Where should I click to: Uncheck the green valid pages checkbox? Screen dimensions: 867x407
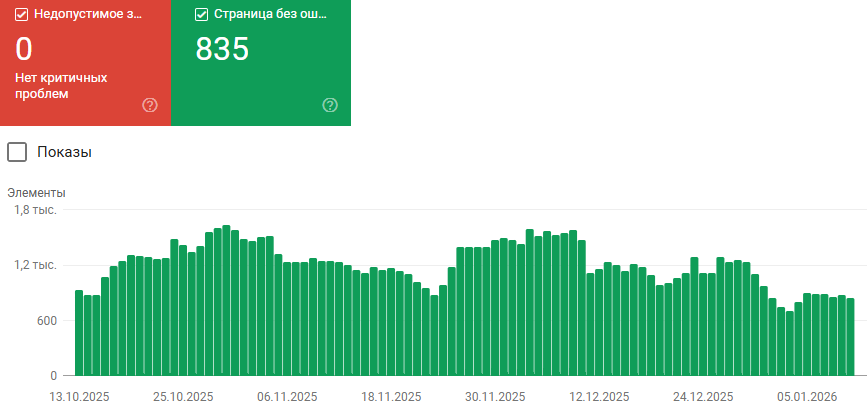pos(202,15)
